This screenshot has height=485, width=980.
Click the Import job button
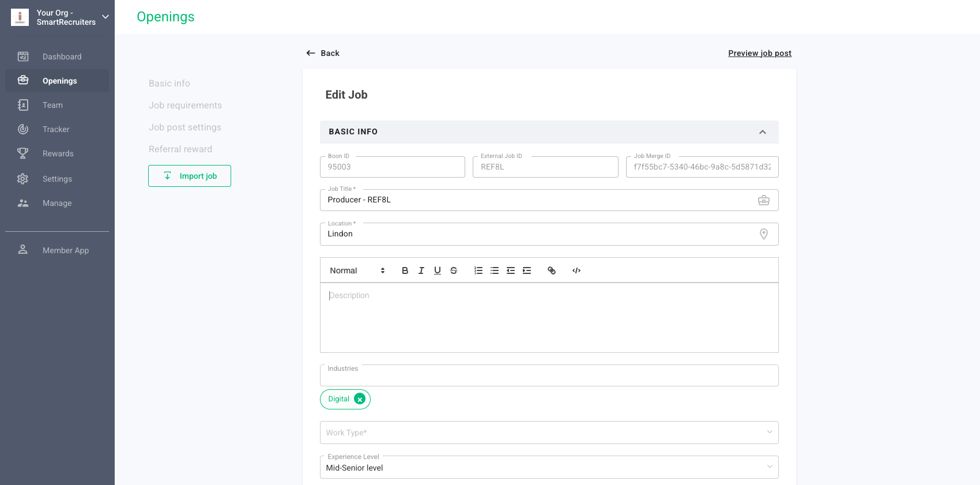[190, 176]
